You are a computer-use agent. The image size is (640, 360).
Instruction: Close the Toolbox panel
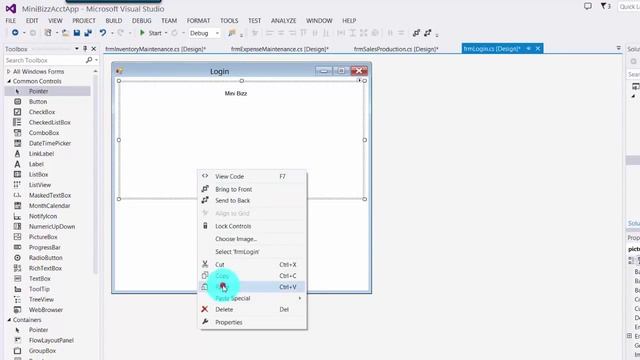pyautogui.click(x=93, y=49)
